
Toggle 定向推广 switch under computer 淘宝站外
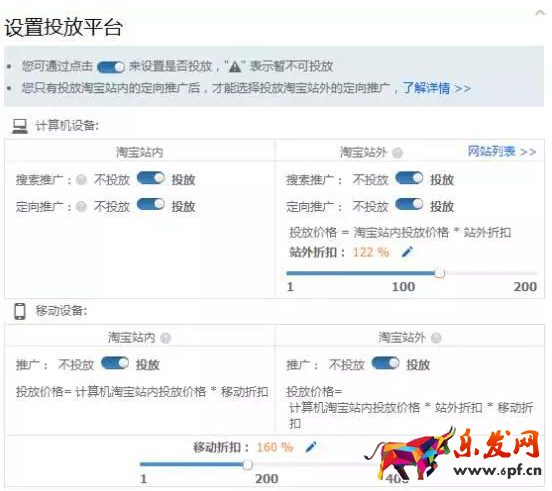tap(409, 204)
